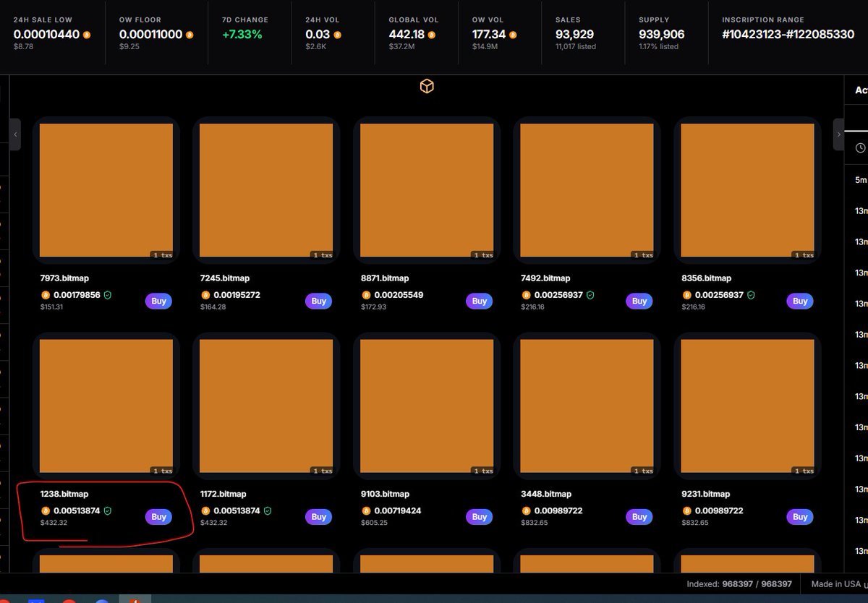This screenshot has height=603, width=868.
Task: Click the bitcoin icon in 8871.bitmap's price
Action: (366, 295)
